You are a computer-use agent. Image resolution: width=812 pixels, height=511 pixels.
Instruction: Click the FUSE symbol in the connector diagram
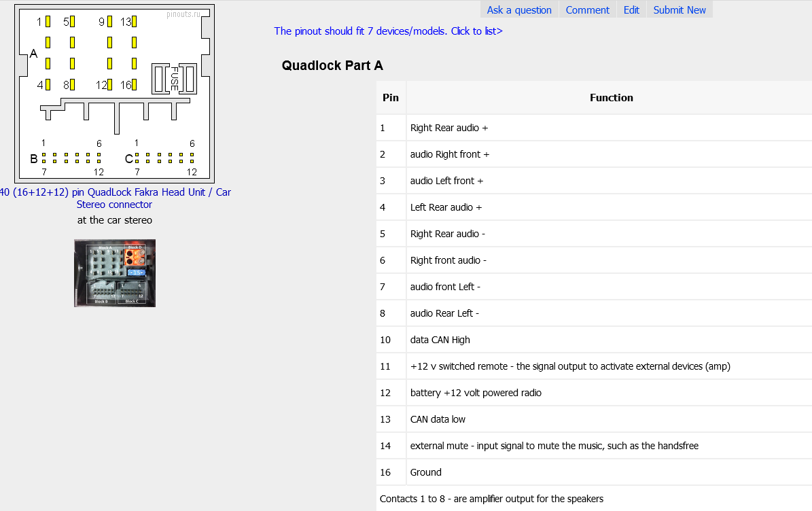click(175, 79)
